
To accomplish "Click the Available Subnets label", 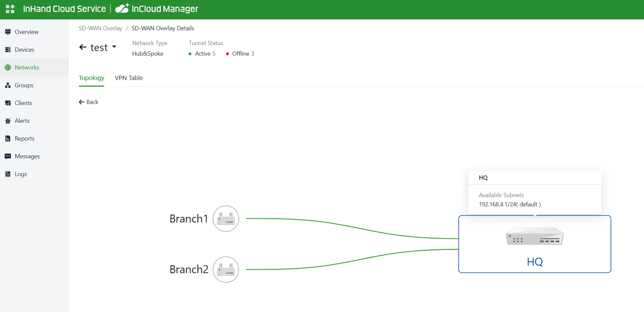I will pos(501,195).
